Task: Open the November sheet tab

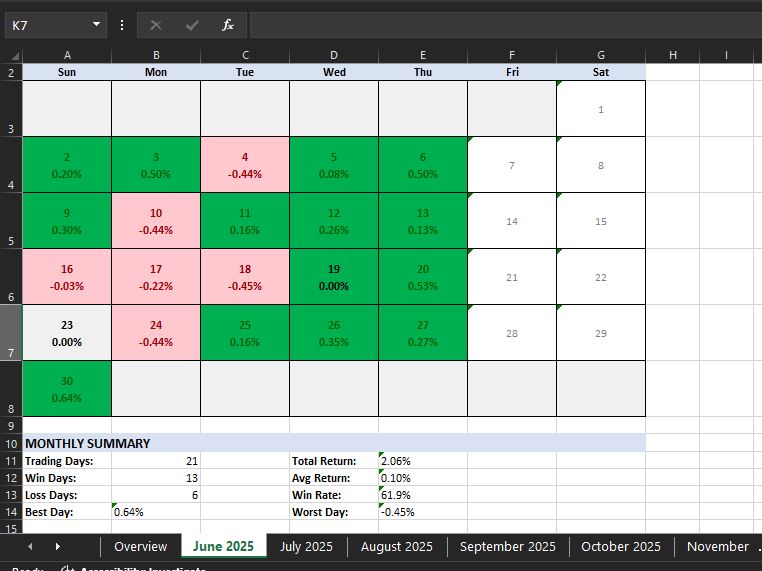Action: (717, 547)
